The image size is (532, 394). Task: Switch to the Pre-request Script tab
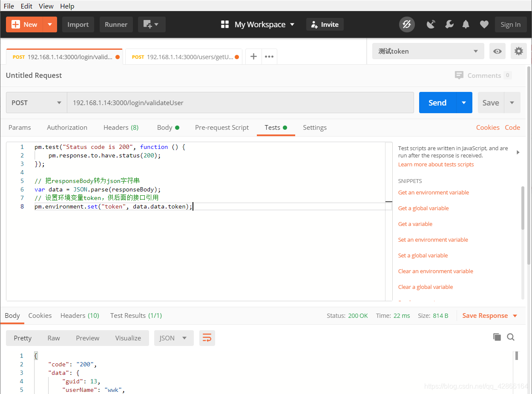pyautogui.click(x=222, y=127)
